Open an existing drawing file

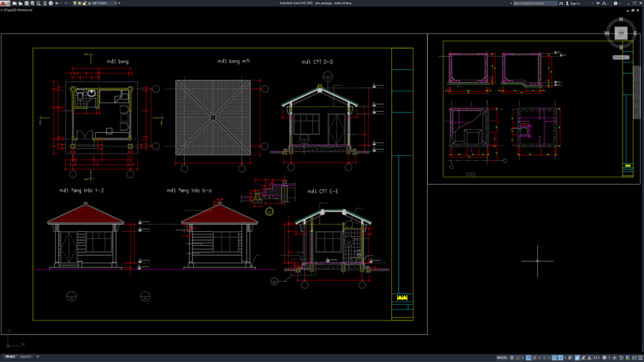pos(20,3)
